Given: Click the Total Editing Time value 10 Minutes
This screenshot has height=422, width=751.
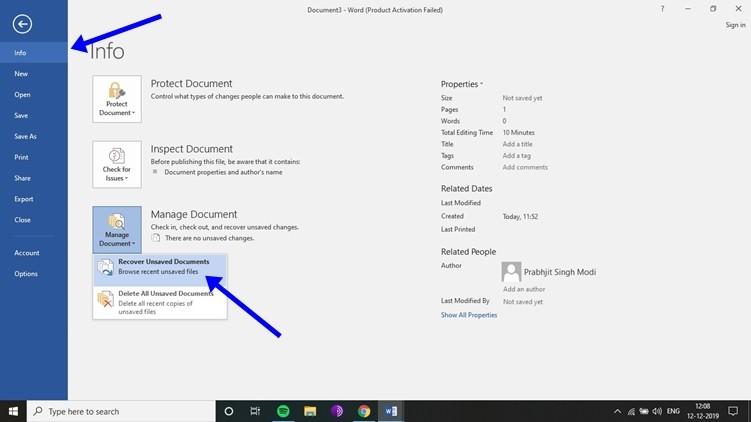Looking at the screenshot, I should (519, 133).
